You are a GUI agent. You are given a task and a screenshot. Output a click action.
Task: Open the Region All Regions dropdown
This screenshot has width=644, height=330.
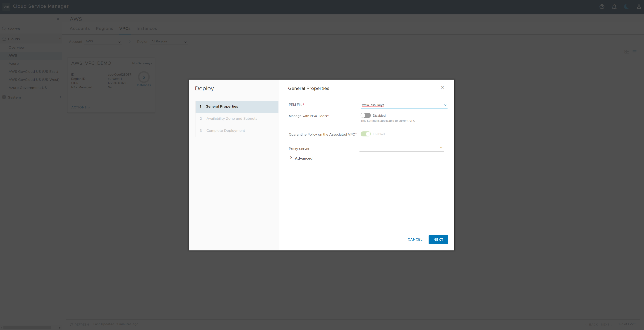[169, 42]
